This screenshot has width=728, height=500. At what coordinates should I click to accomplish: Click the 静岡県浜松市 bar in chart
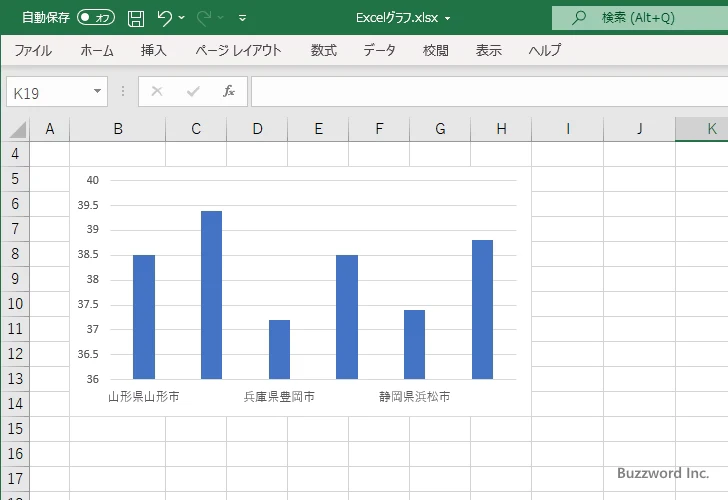coord(415,344)
